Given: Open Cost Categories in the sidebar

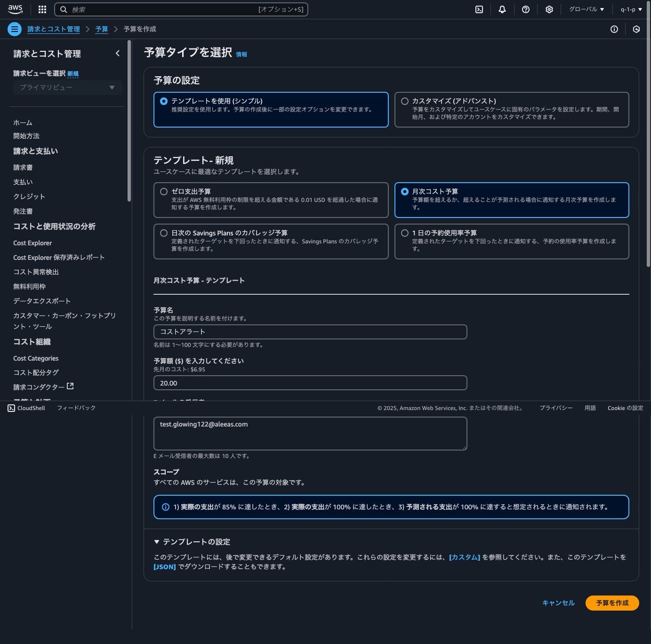Looking at the screenshot, I should click(36, 358).
